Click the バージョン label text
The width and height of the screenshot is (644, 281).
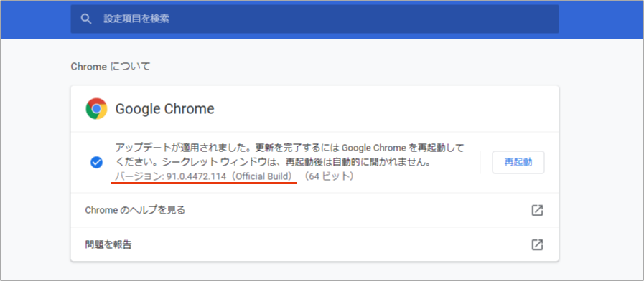139,176
